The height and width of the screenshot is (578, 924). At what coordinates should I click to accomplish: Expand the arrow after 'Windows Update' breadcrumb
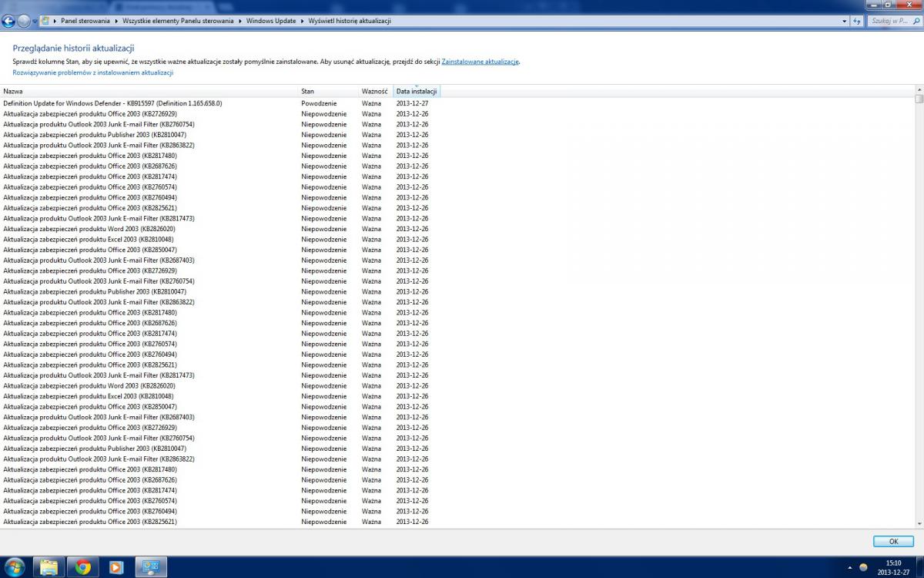[x=302, y=21]
